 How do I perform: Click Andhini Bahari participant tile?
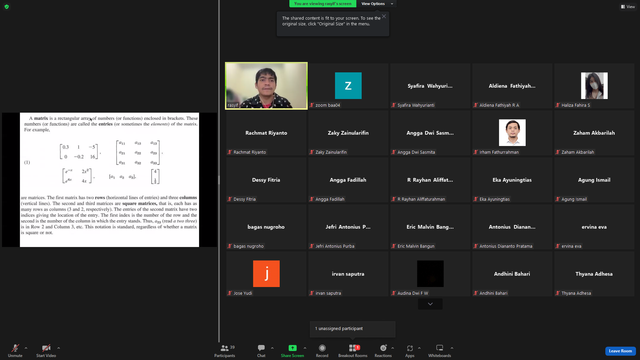(512, 273)
